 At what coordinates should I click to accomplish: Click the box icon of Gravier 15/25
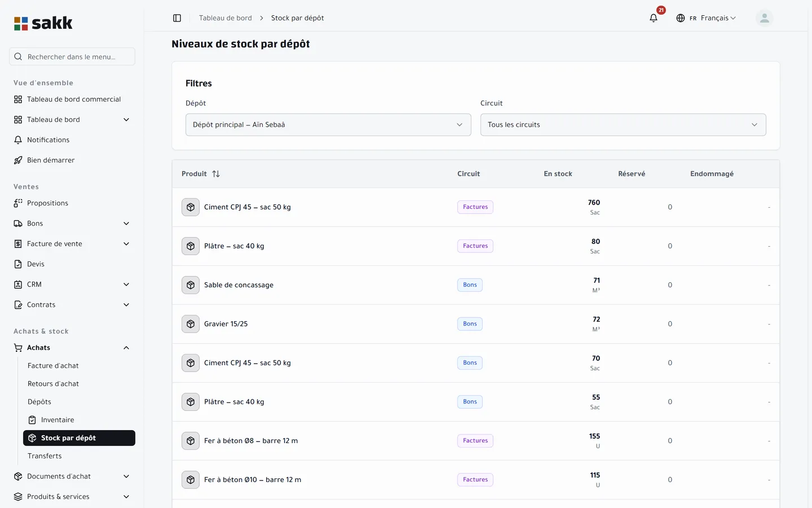point(191,324)
